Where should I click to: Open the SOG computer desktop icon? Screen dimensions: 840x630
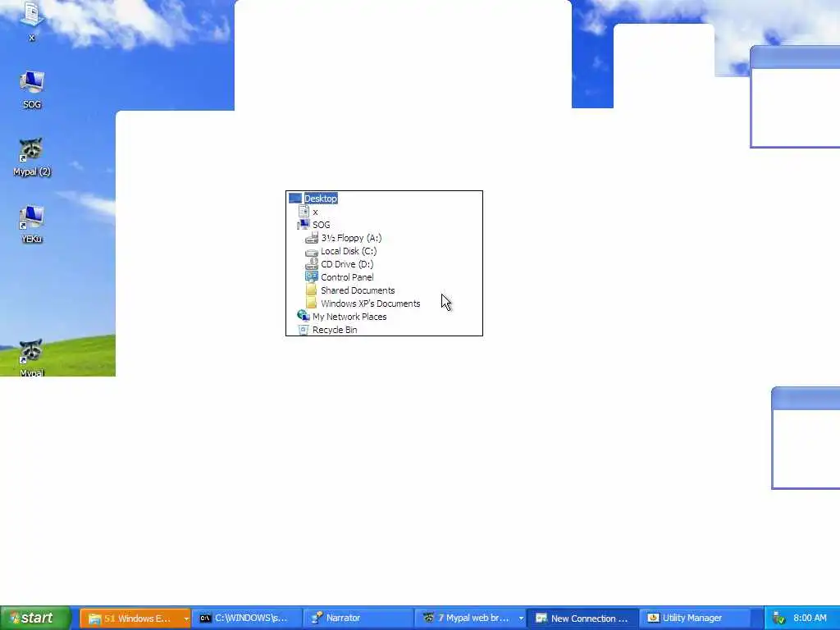(32, 89)
